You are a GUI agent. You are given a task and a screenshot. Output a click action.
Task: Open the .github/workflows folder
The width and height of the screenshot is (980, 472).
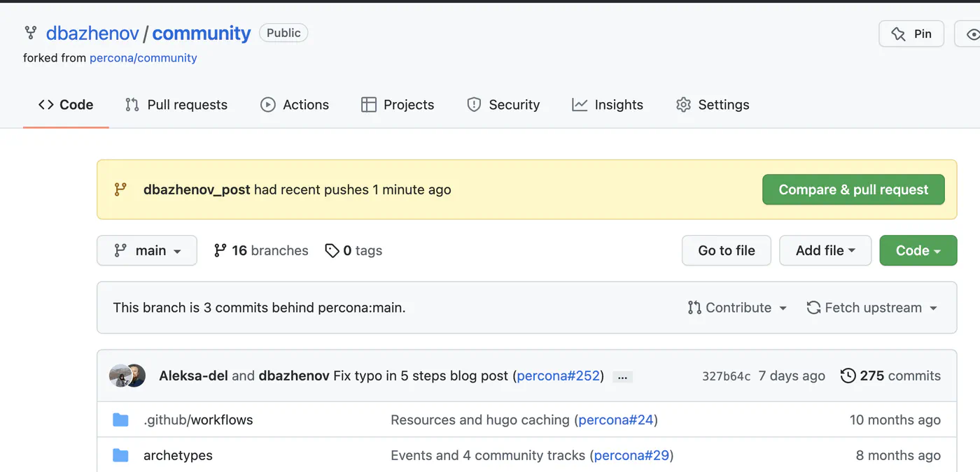click(198, 420)
